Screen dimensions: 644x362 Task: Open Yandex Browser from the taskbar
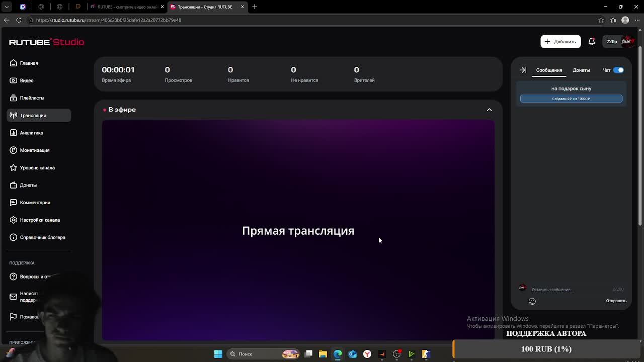(x=367, y=354)
